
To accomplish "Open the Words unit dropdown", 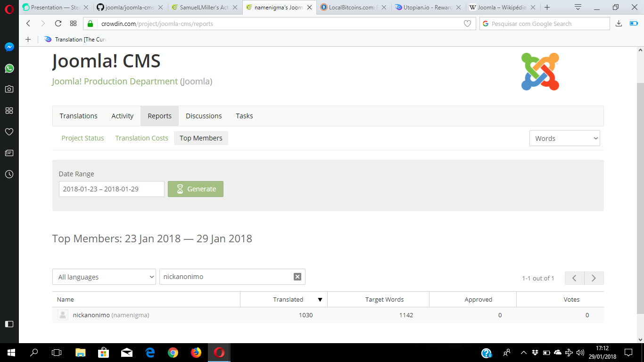I will [565, 138].
